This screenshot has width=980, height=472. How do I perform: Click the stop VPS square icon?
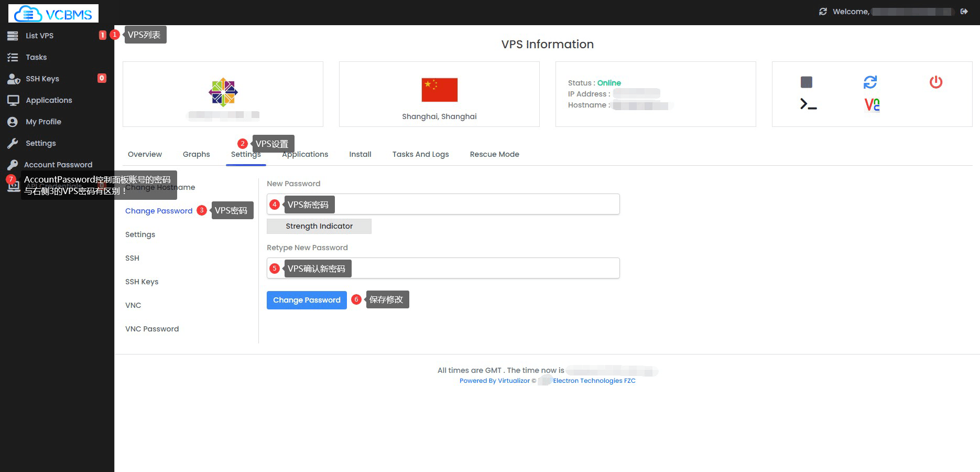coord(807,82)
